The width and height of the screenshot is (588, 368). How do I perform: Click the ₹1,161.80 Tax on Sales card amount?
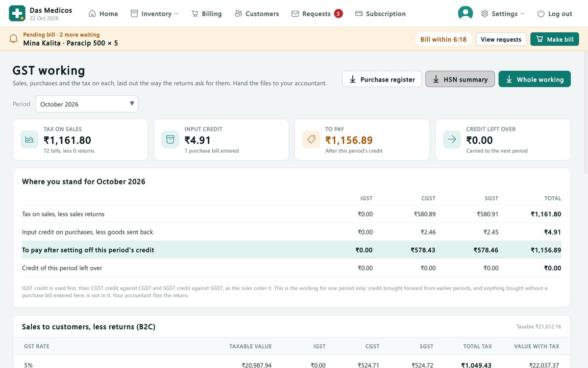(x=67, y=140)
